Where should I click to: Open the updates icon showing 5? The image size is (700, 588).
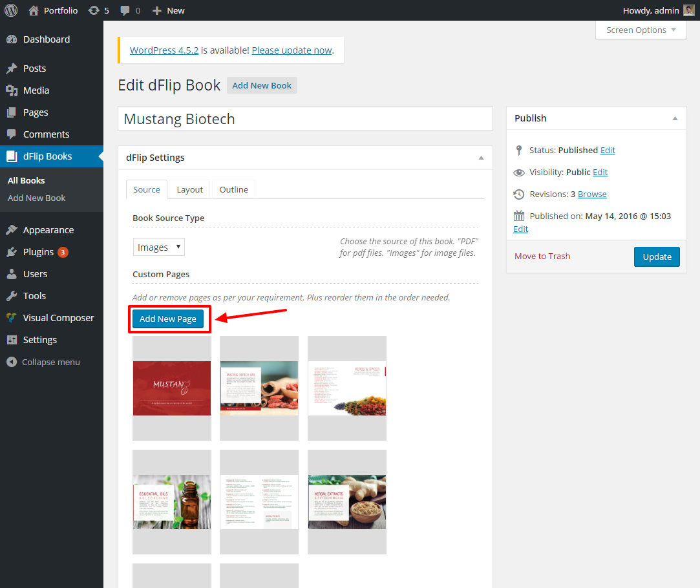94,10
